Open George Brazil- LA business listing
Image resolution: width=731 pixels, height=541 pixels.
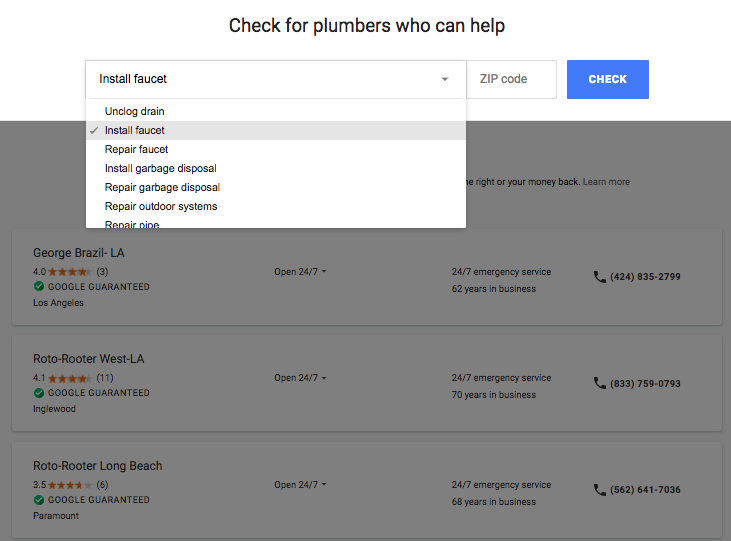coord(79,253)
